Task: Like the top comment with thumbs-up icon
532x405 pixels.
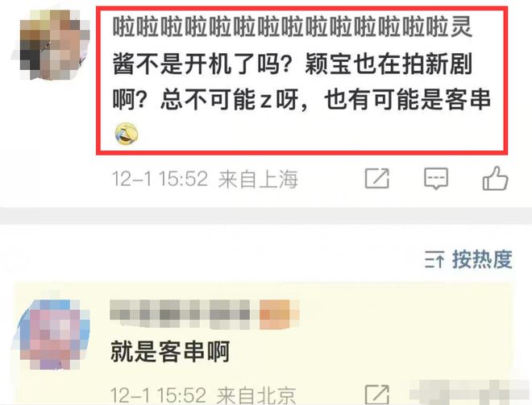Action: pos(495,178)
